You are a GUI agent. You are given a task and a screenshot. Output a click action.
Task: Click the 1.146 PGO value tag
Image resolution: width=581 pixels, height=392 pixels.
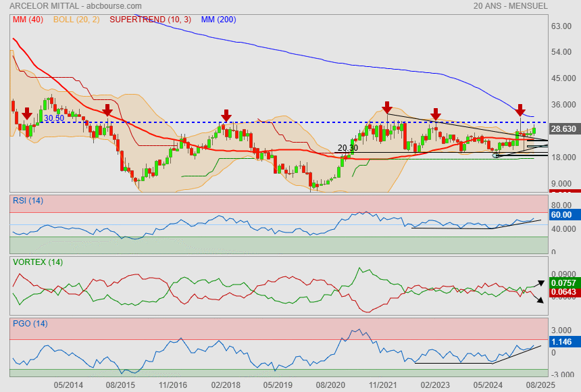coord(565,341)
